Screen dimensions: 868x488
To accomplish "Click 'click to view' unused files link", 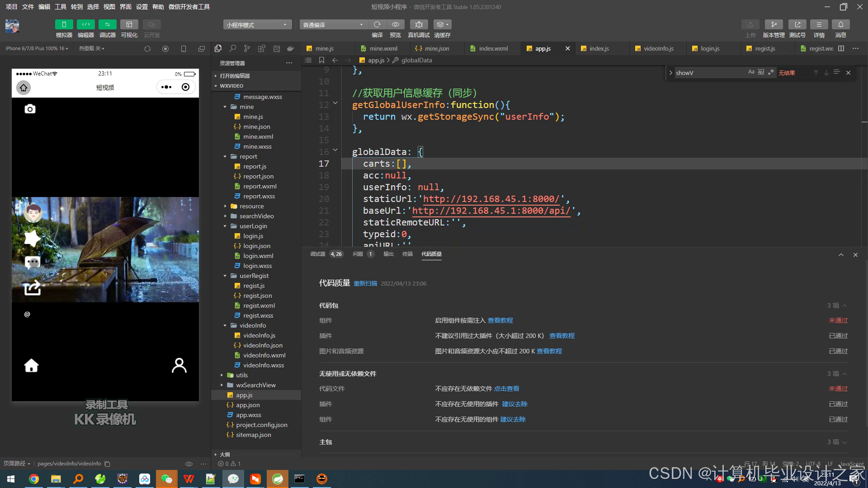I will (x=506, y=389).
